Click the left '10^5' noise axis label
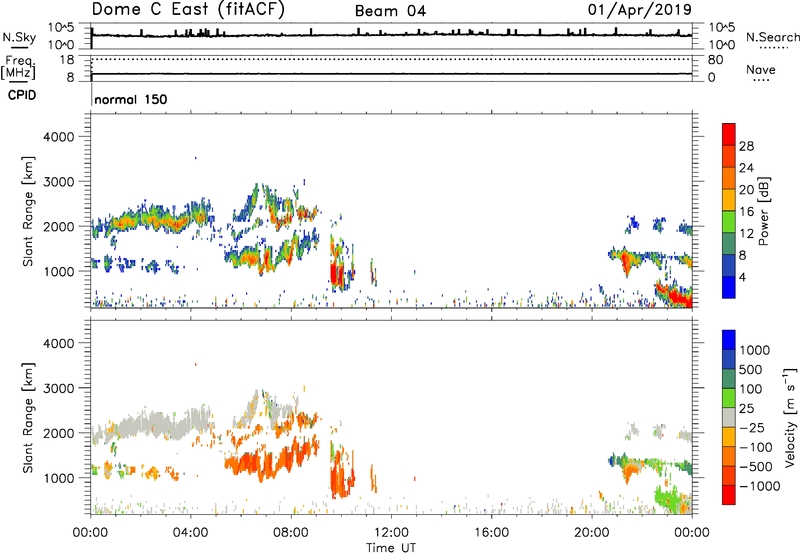 pyautogui.click(x=61, y=28)
